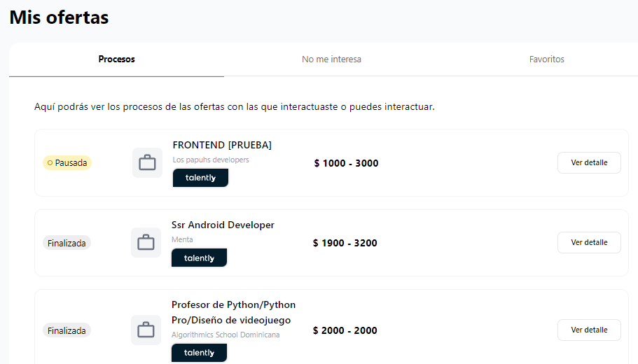
Task: Click the Los papuhs developers company name
Action: point(211,160)
